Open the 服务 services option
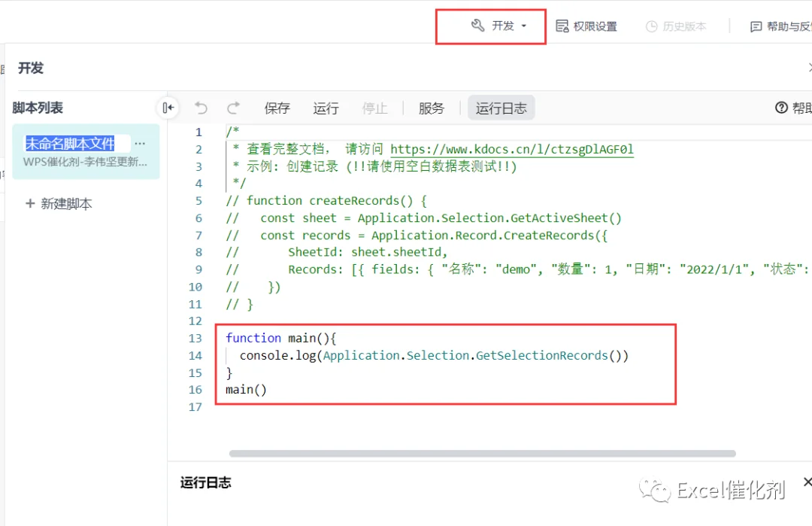The height and width of the screenshot is (526, 812). (432, 108)
